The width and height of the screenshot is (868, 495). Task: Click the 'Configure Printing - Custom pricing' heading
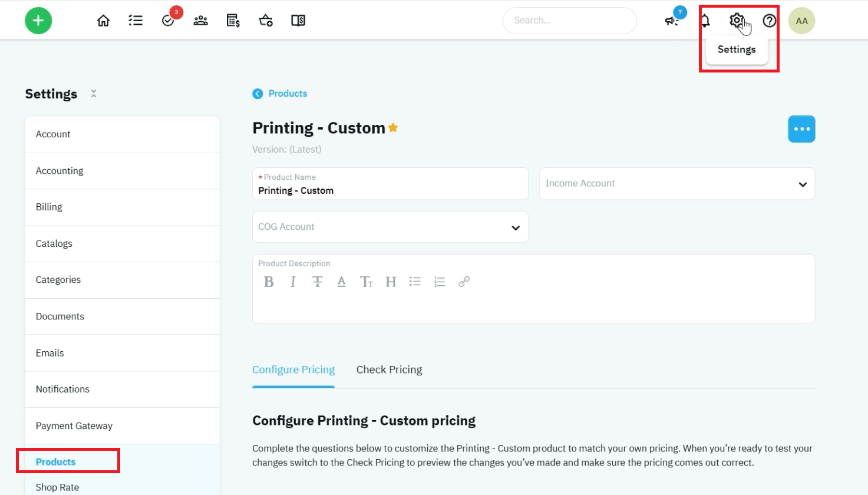364,421
